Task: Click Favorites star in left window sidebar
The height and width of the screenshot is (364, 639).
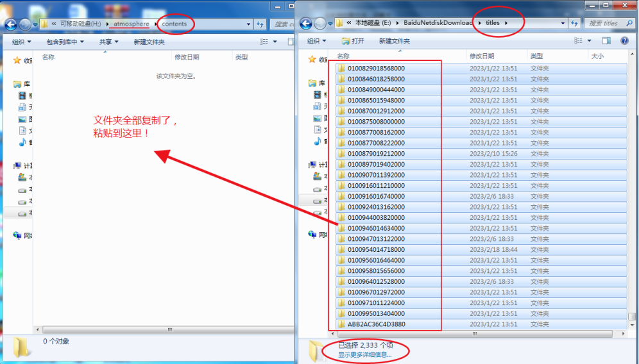Action: tap(17, 60)
